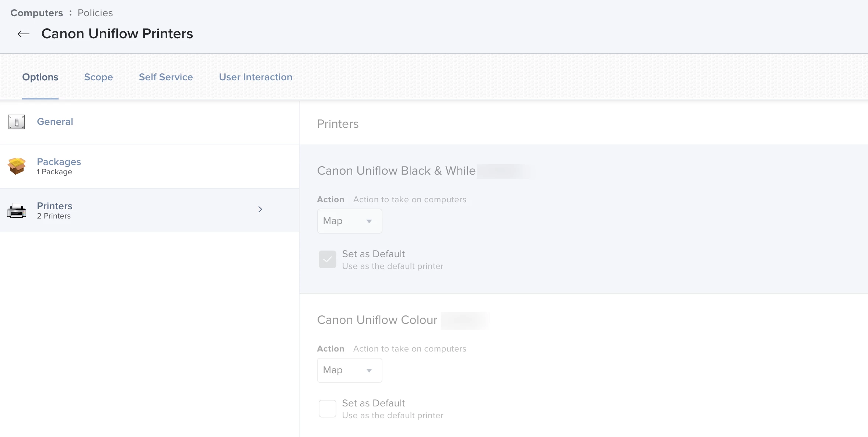The height and width of the screenshot is (437, 868).
Task: Open the Action dropdown for Colour printer
Action: point(350,370)
